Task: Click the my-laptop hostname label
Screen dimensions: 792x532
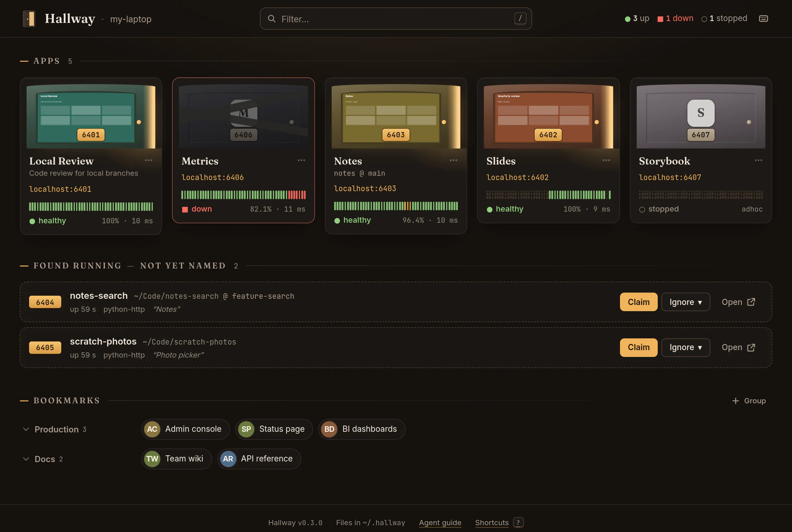Action: pyautogui.click(x=131, y=19)
